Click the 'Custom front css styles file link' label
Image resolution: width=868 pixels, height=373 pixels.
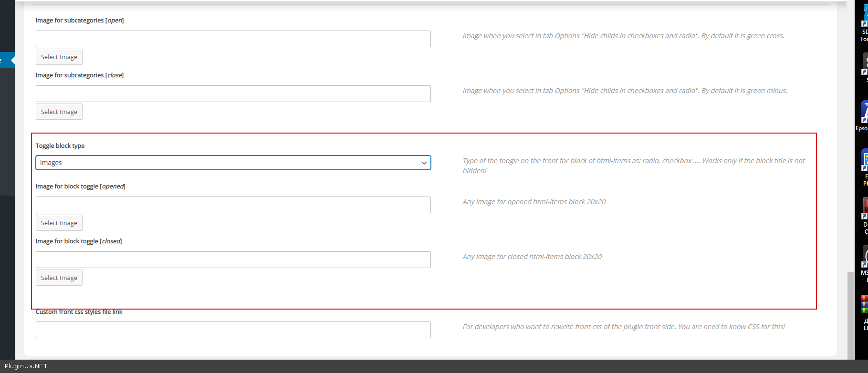[x=79, y=312]
